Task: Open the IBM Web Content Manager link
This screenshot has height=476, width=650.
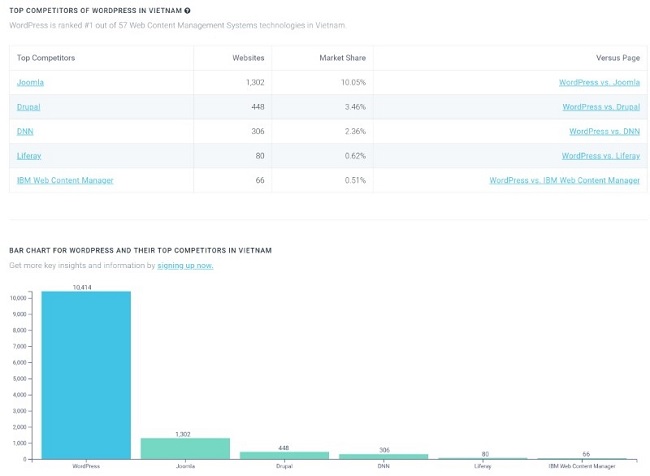Action: click(65, 180)
